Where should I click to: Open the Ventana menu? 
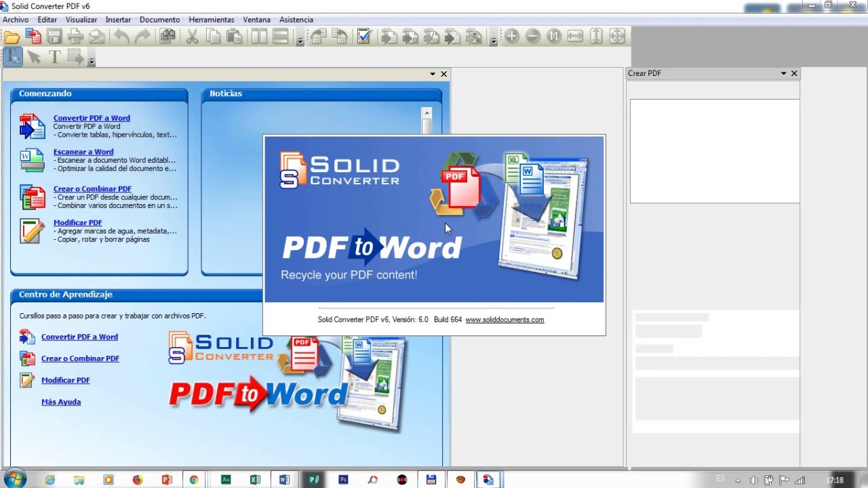pyautogui.click(x=257, y=20)
